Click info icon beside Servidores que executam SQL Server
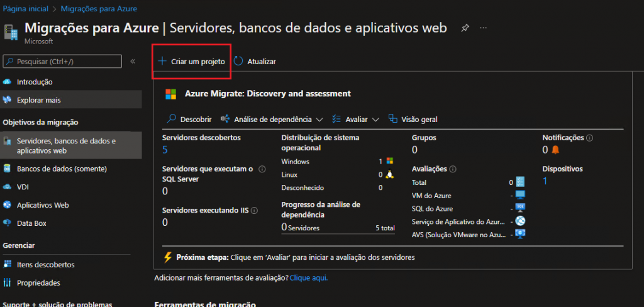 point(262,169)
